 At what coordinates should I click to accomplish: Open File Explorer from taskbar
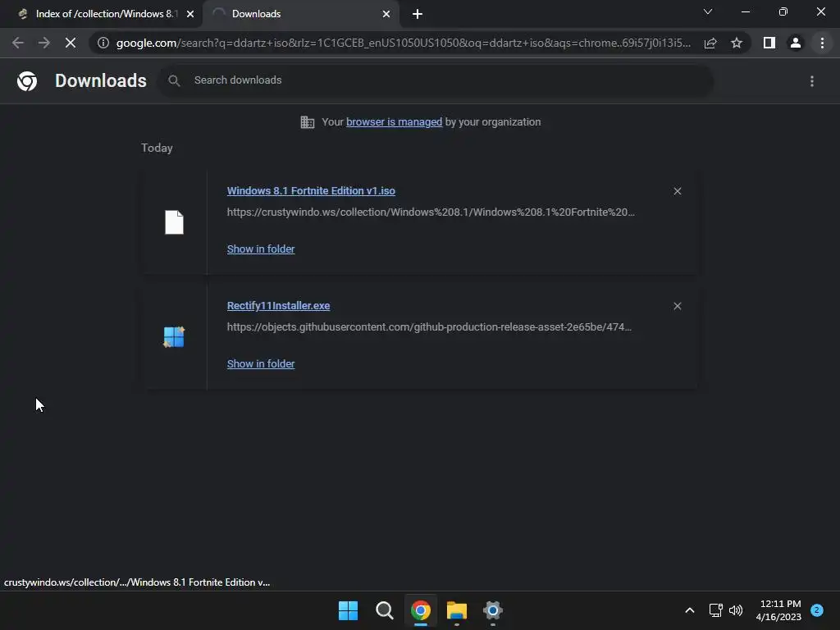click(456, 610)
